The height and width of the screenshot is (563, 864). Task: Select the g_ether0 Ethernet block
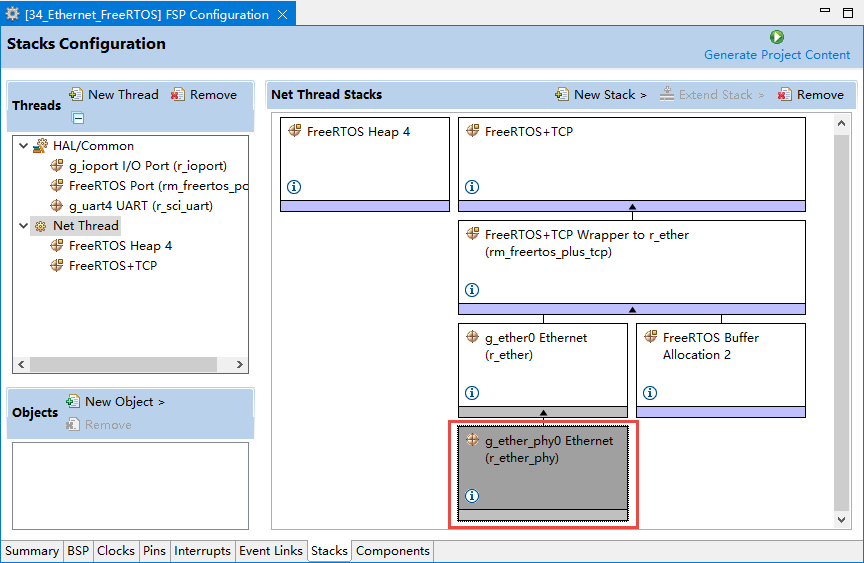pos(543,370)
